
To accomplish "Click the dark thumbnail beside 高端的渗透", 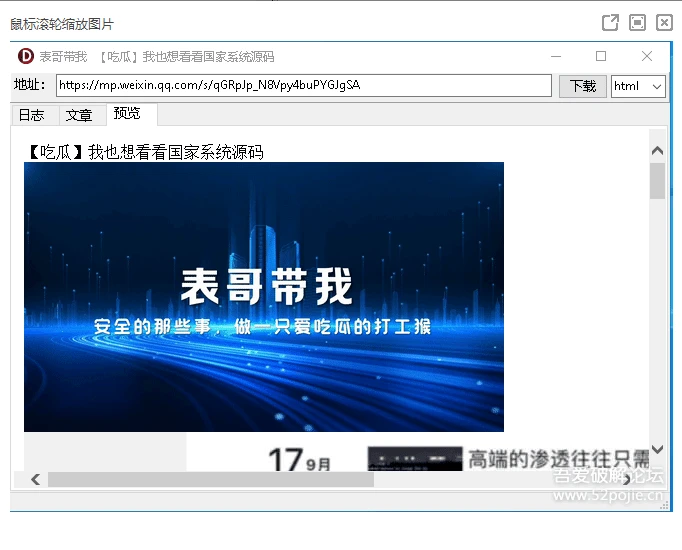I will click(x=415, y=459).
